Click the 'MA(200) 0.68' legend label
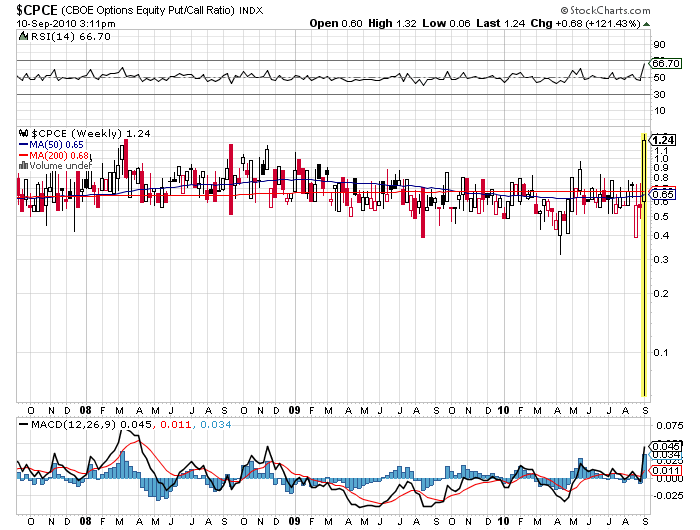 pyautogui.click(x=59, y=155)
